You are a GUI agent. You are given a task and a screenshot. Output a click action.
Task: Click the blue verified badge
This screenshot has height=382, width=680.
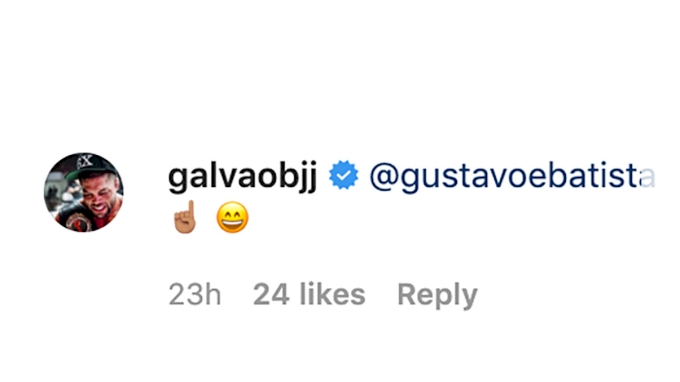[x=343, y=175]
